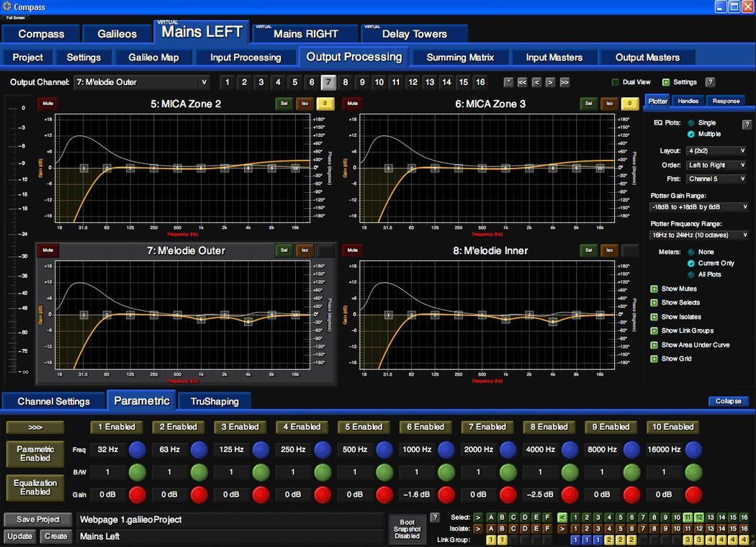Image resolution: width=756 pixels, height=547 pixels.
Task: Click Iso button on 6: MICA Zone 3
Action: tap(609, 104)
